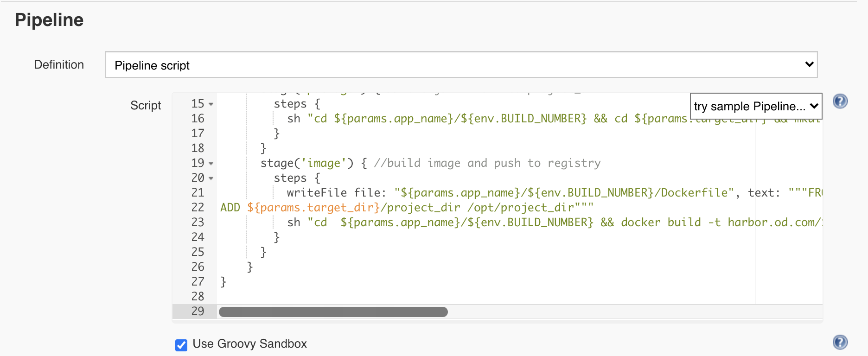This screenshot has width=868, height=356.
Task: Click the ADD ${params.target_dir} line
Action: pos(407,208)
